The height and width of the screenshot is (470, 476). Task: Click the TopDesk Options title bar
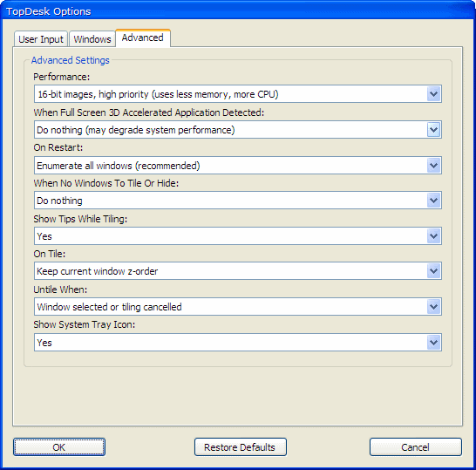(x=238, y=11)
